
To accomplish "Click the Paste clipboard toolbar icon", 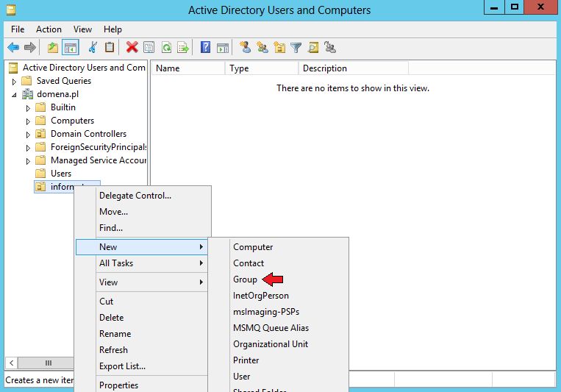I will point(110,47).
